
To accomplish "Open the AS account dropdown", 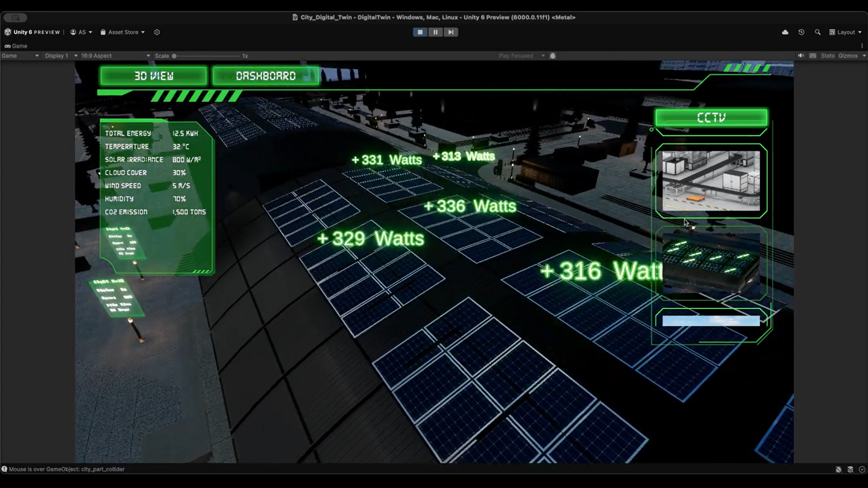I will pos(81,32).
